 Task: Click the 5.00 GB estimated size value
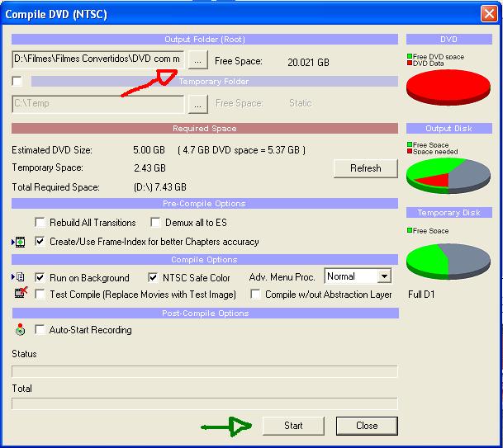pos(149,150)
